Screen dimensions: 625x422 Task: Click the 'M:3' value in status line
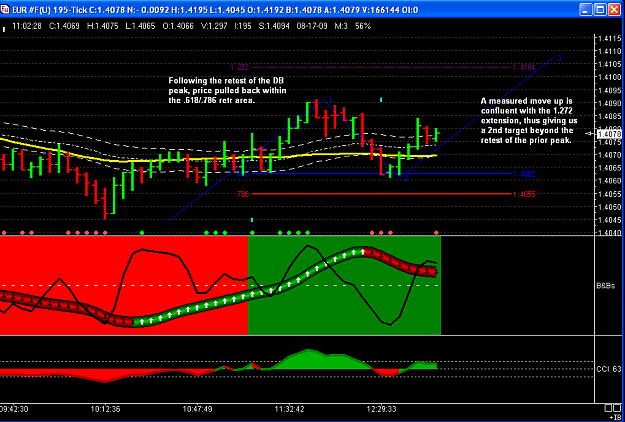click(341, 26)
